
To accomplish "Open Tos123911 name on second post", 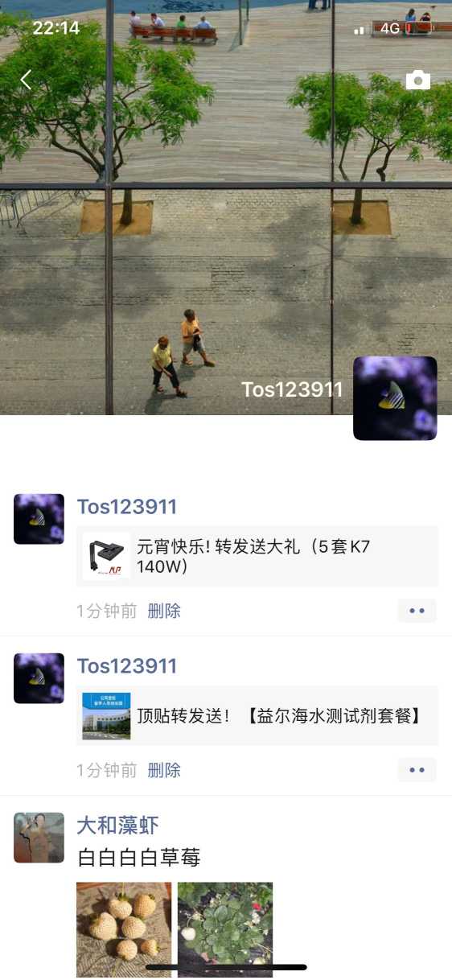I will coord(127,666).
